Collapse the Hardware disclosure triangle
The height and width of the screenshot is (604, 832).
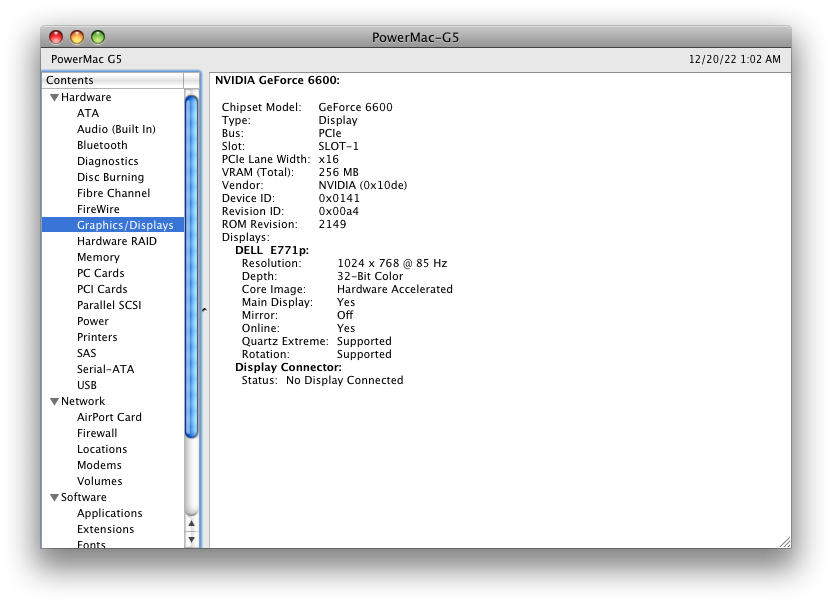tap(54, 98)
